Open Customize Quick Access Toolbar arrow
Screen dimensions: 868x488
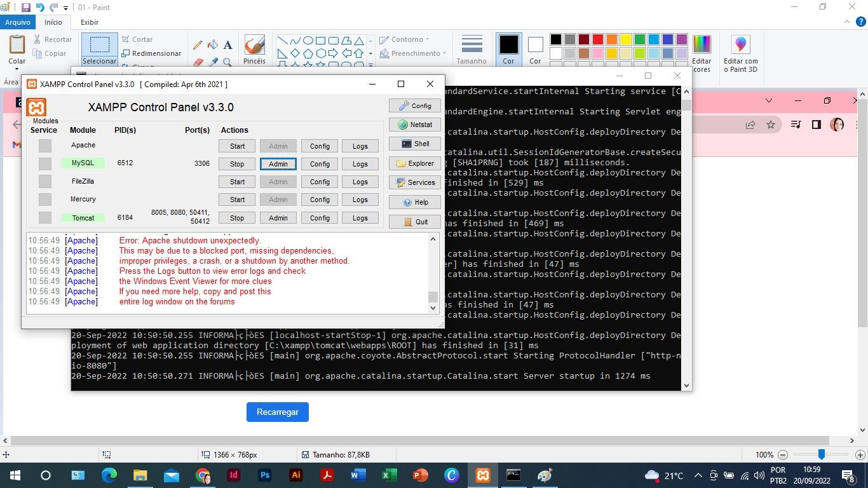65,8
